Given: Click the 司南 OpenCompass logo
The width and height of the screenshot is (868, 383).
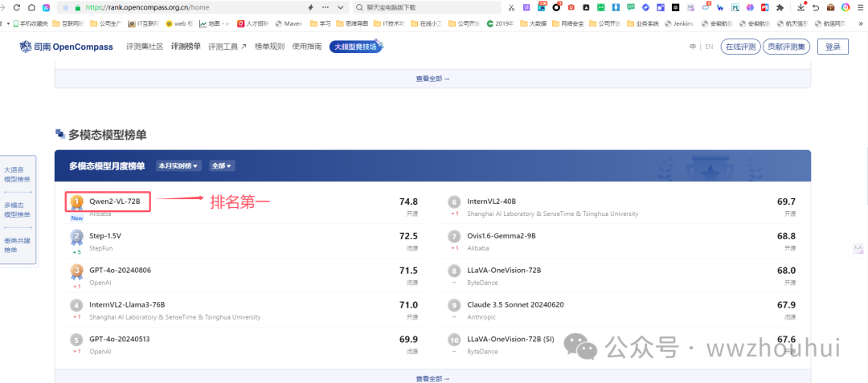Looking at the screenshot, I should 68,47.
